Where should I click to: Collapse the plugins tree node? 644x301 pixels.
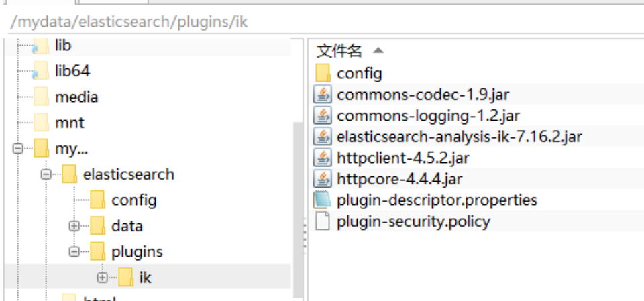click(x=74, y=252)
